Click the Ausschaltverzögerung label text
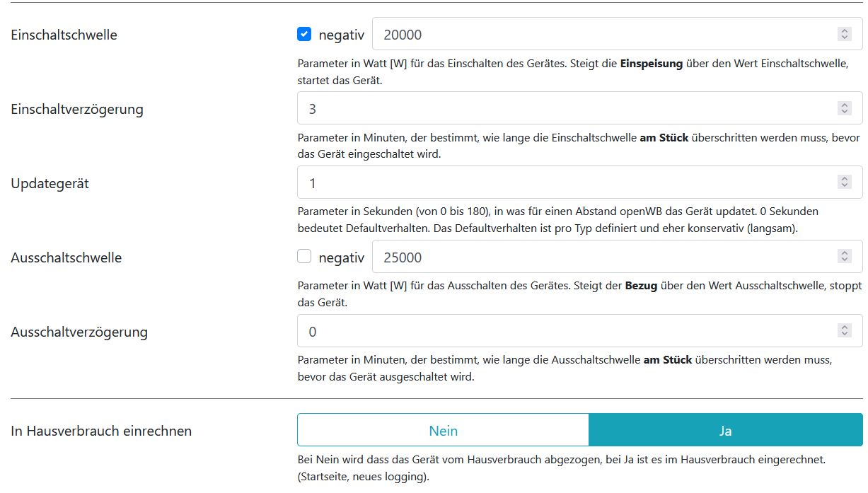The width and height of the screenshot is (868, 493). [x=79, y=332]
